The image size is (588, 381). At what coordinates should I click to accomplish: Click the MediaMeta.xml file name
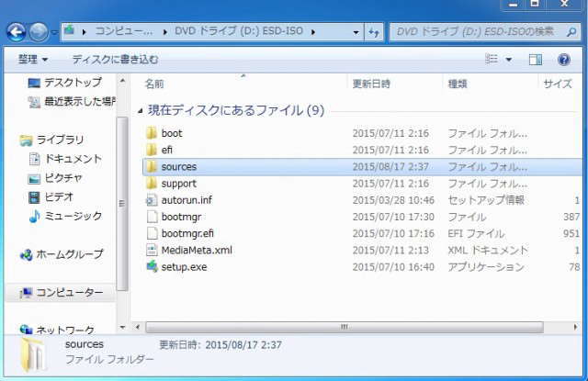click(197, 251)
